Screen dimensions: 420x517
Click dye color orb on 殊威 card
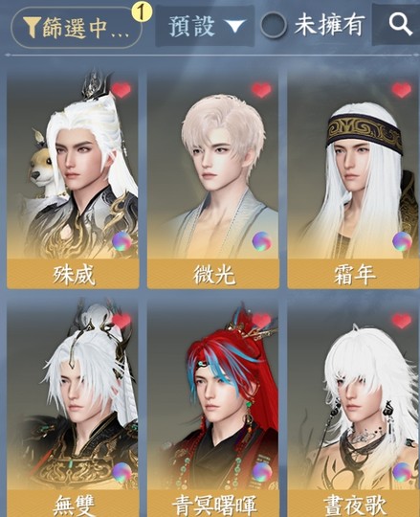click(x=122, y=241)
